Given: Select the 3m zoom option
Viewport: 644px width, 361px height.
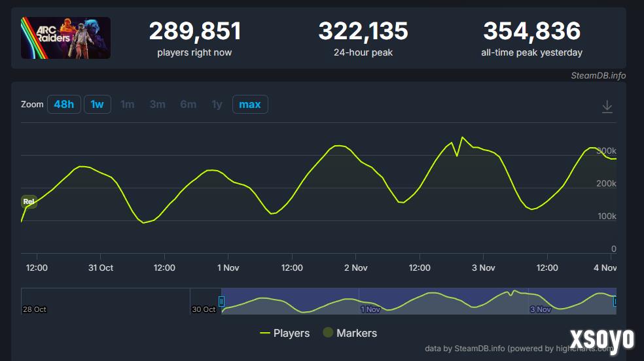Looking at the screenshot, I should 157,105.
